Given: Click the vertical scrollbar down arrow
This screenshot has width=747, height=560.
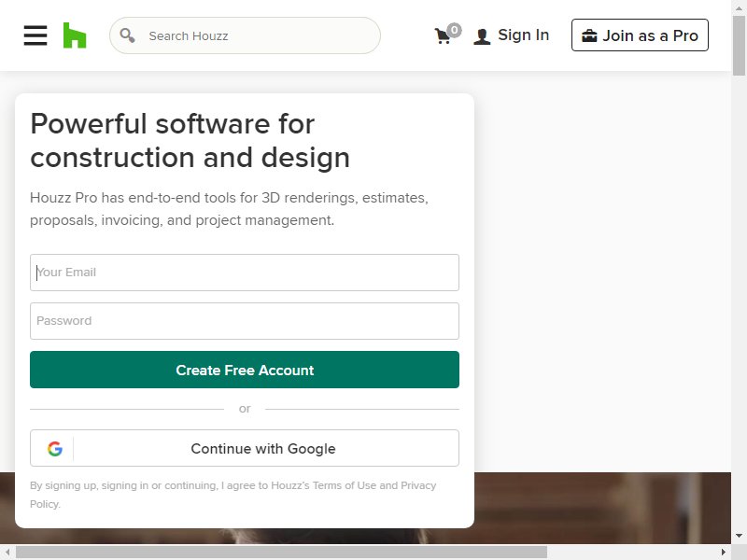Looking at the screenshot, I should pos(739,536).
